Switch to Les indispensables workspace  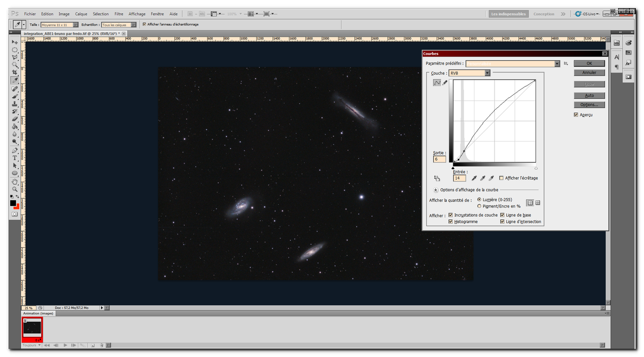click(509, 14)
